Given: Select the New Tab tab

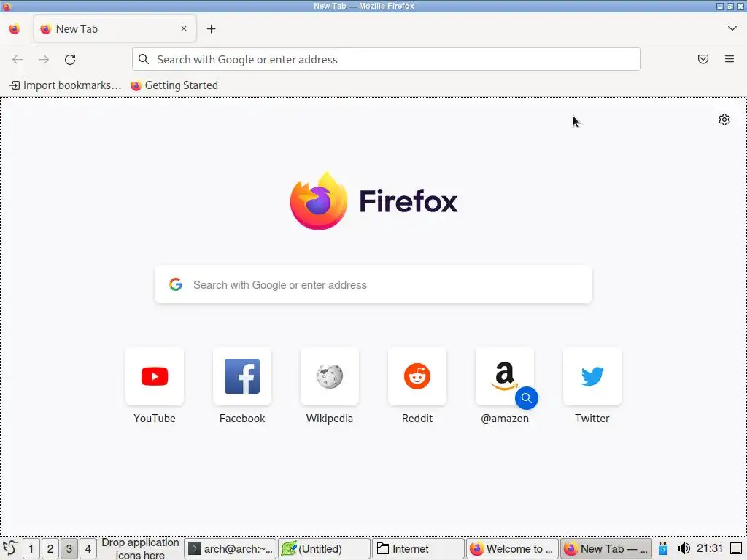Looking at the screenshot, I should 115,28.
